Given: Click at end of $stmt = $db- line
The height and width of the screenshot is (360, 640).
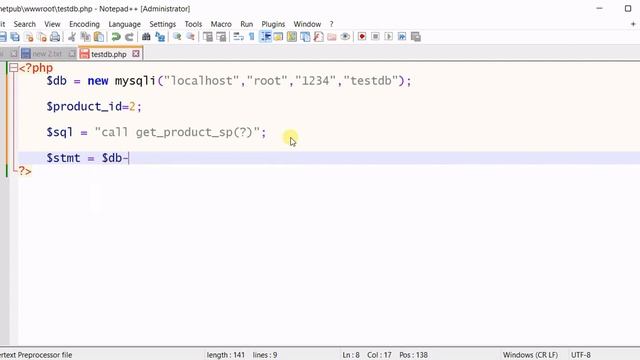Looking at the screenshot, I should click(129, 158).
